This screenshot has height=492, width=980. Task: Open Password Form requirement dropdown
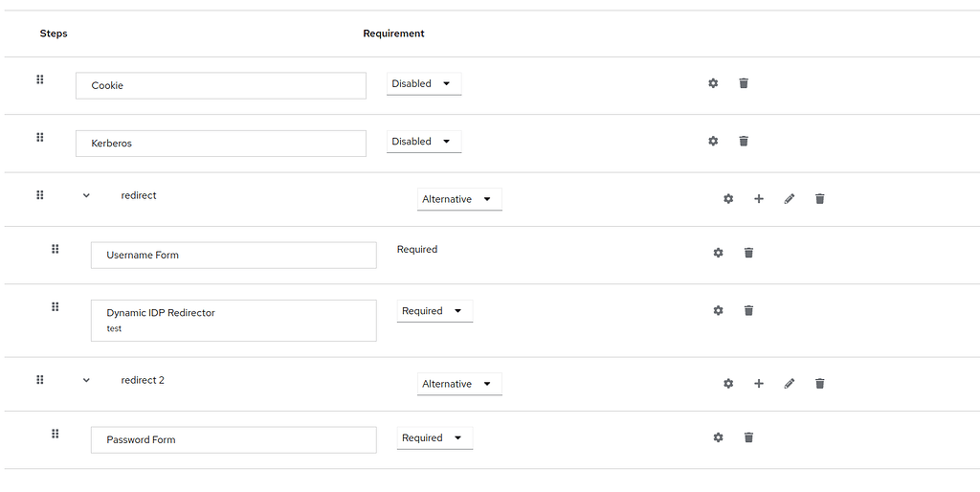[x=434, y=438]
